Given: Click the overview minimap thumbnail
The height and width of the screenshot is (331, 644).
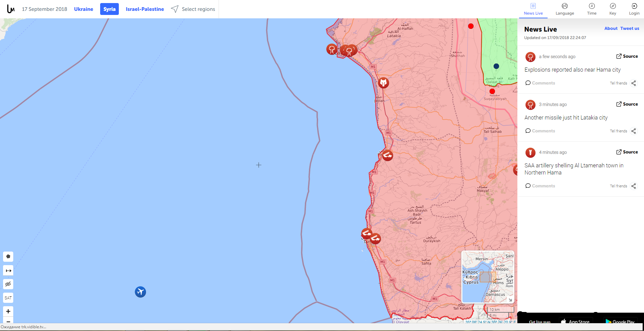Looking at the screenshot, I should pos(488,277).
